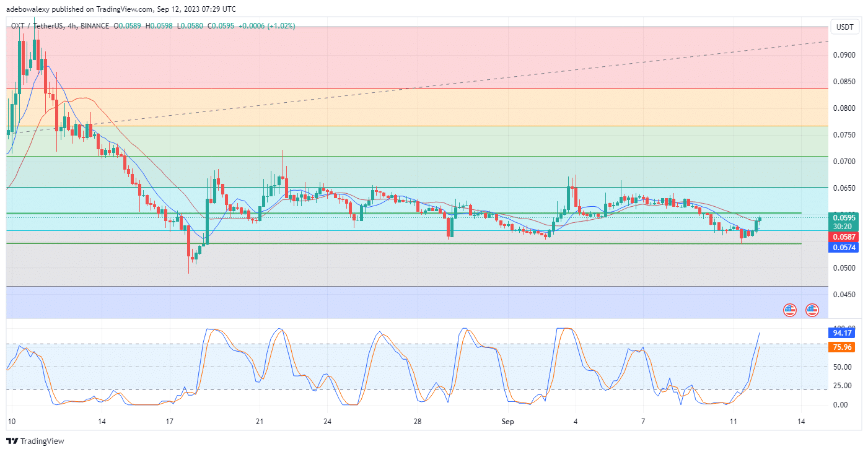Click the publisher line with Sep 12, 2023 07:29 UTC
This screenshot has height=452, width=868.
121,9
